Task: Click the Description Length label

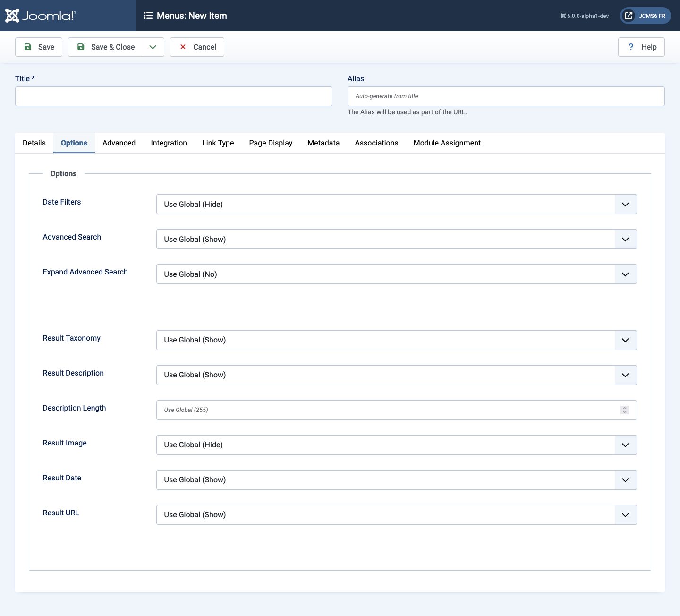Action: point(75,408)
